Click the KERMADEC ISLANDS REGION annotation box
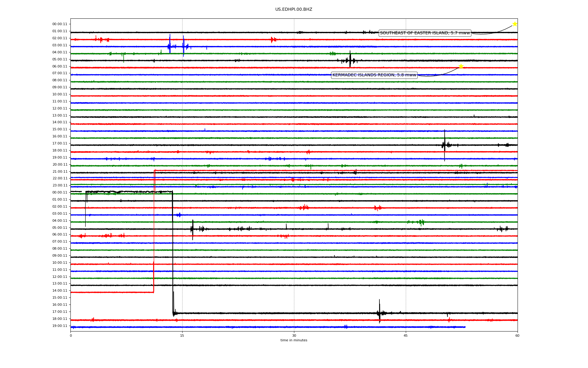Viewport: 588px width, 368px height. tap(374, 75)
